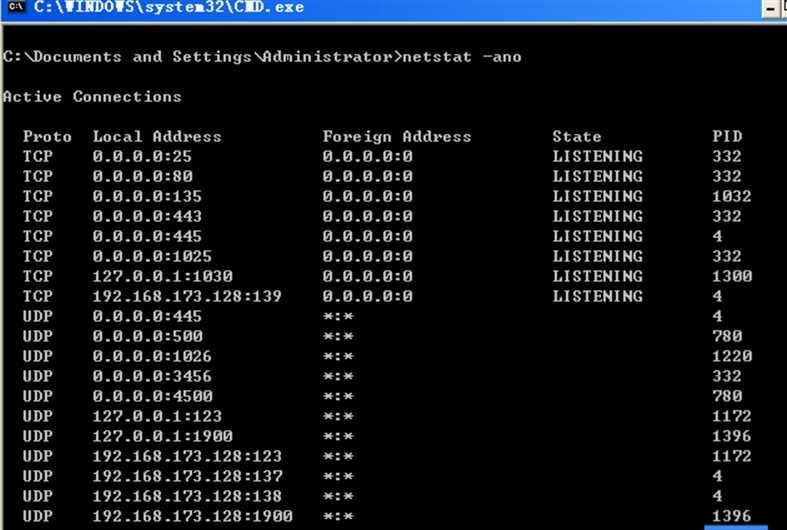The height and width of the screenshot is (530, 787).
Task: Click PID 1396 in the 192.168.173.128:1900 row
Action: [x=732, y=516]
